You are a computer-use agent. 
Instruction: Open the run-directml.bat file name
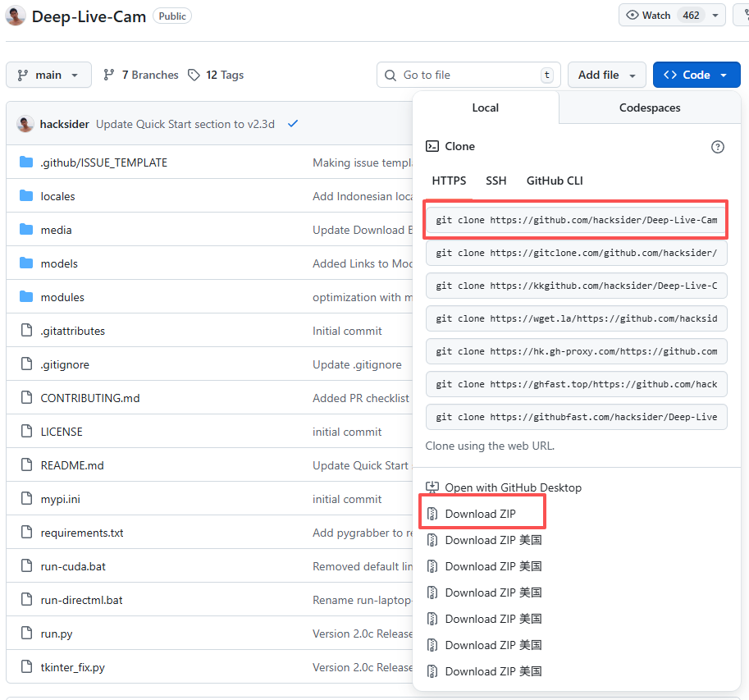pos(81,600)
